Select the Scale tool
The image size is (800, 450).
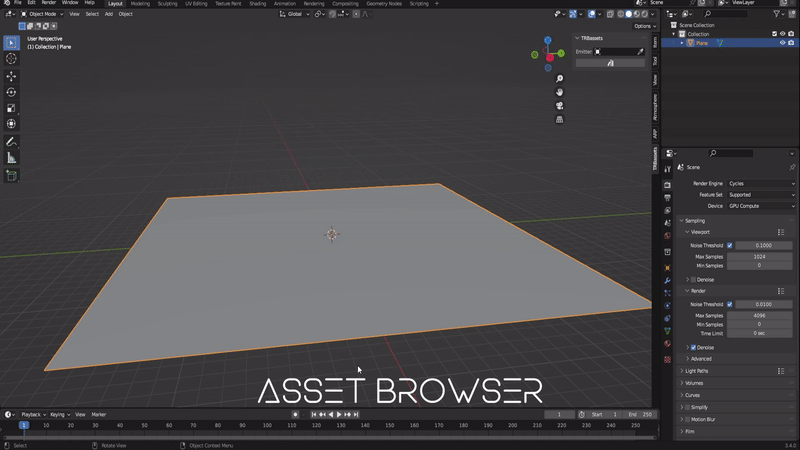point(11,108)
